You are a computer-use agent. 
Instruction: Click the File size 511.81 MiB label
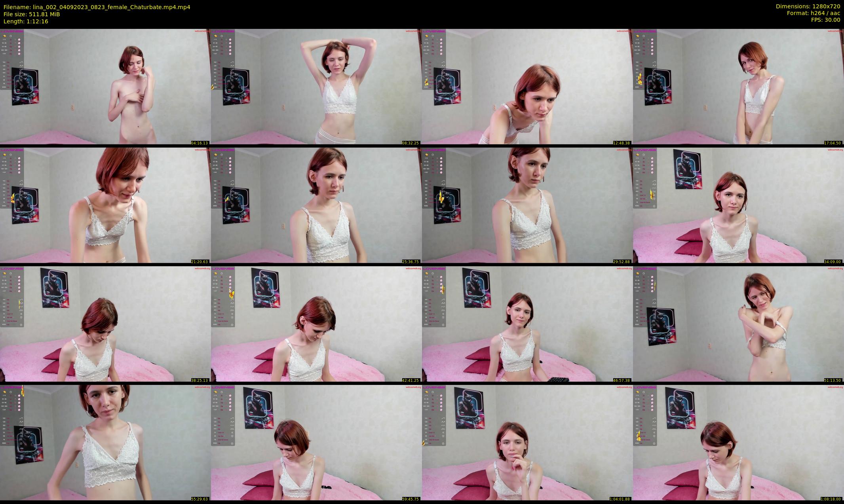[32, 14]
